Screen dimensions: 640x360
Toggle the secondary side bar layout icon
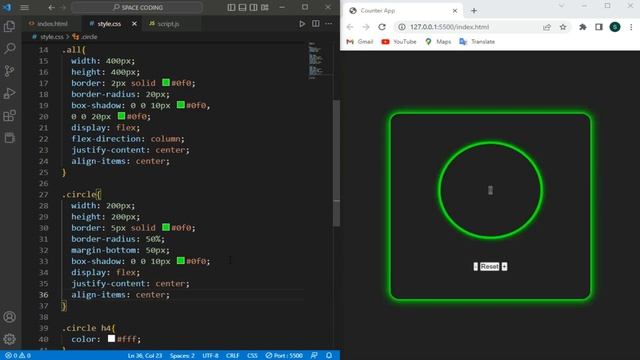point(253,7)
